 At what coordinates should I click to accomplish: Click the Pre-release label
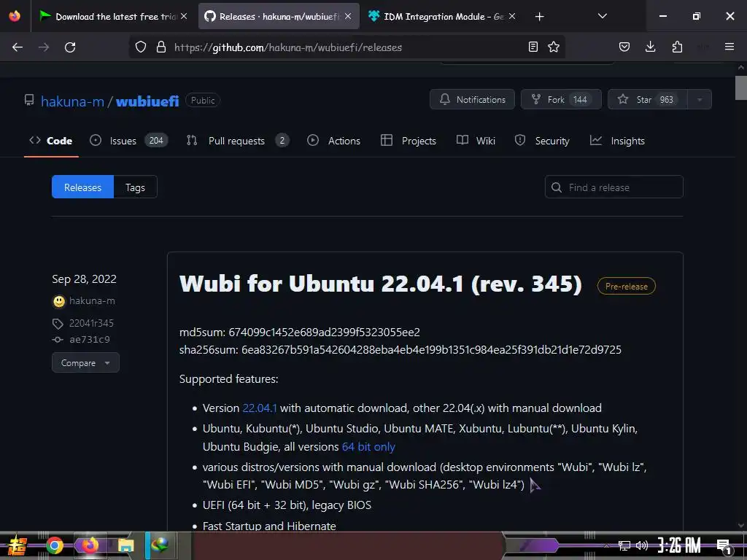pos(627,286)
